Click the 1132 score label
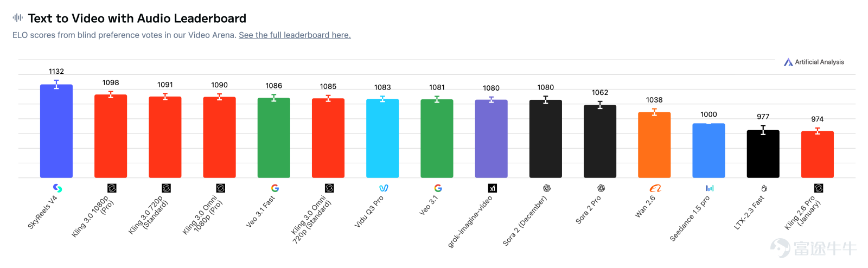868x268 pixels. pos(56,71)
